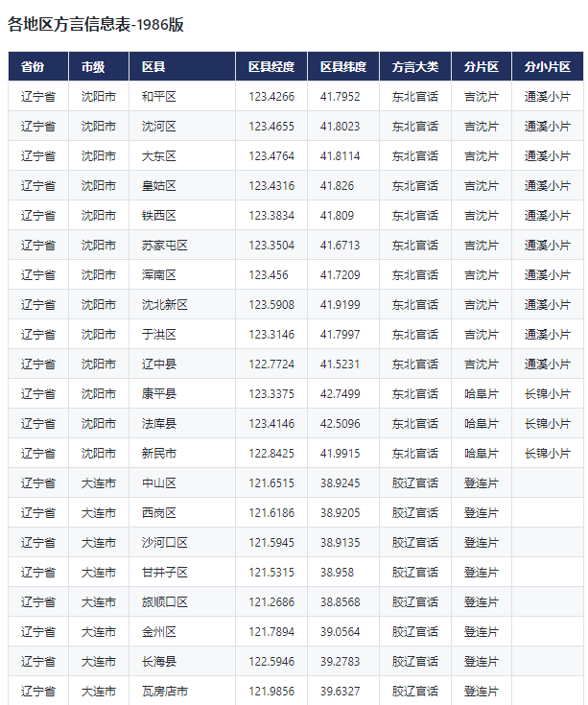
Task: Click 大连市 in the 旅顺口区 row
Action: click(99, 601)
